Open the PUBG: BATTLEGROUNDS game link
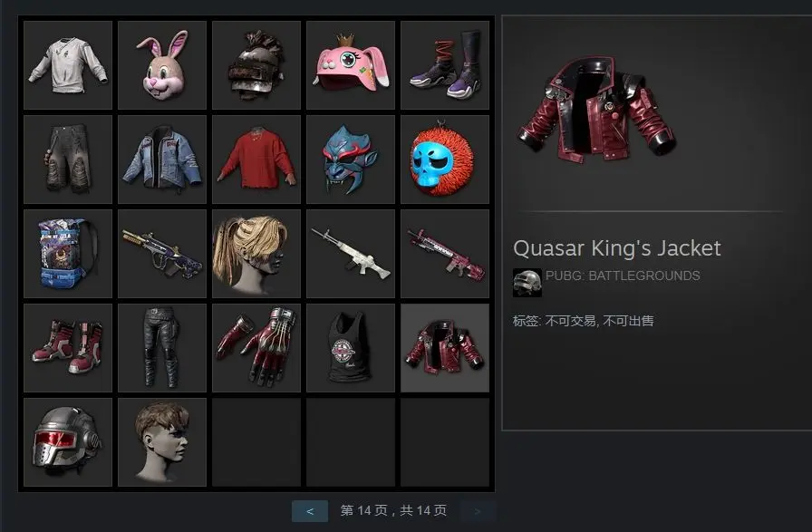 [623, 276]
